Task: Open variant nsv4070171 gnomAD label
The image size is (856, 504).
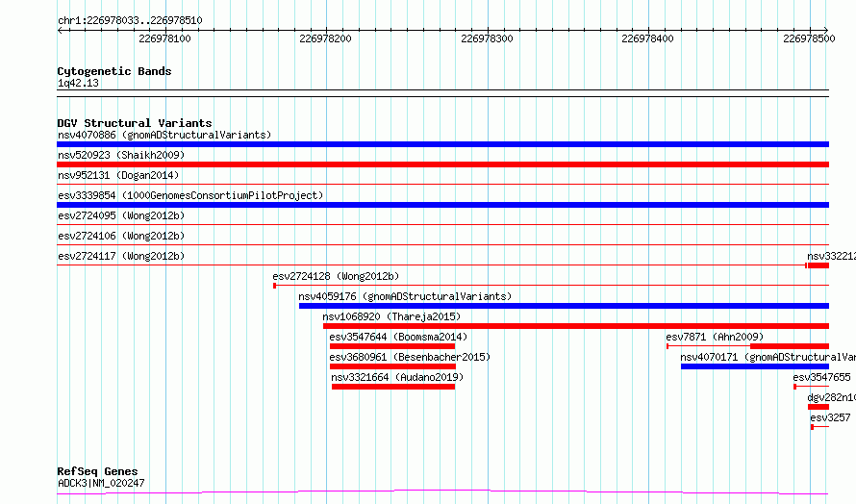Action: click(768, 357)
